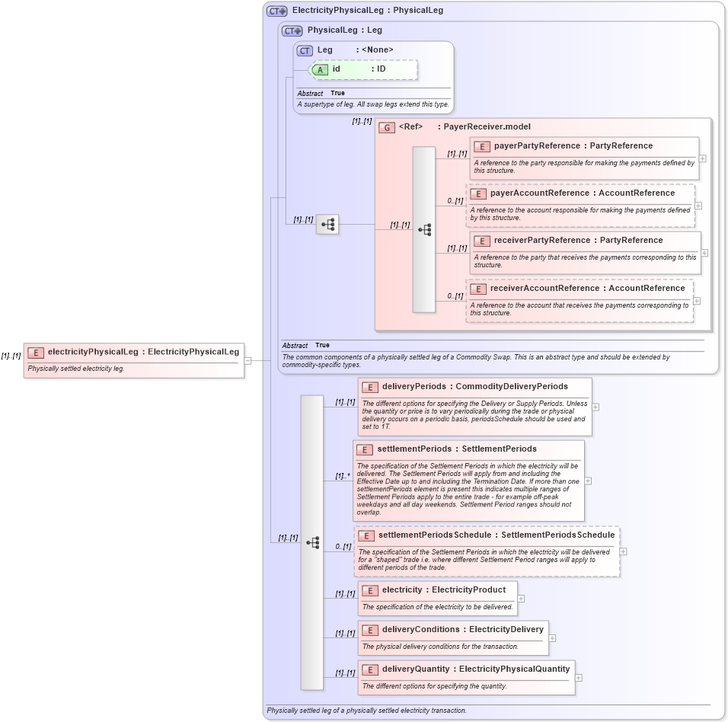Expand the electricity : ElectricityProduct element
The image size is (728, 722).
coord(521,599)
